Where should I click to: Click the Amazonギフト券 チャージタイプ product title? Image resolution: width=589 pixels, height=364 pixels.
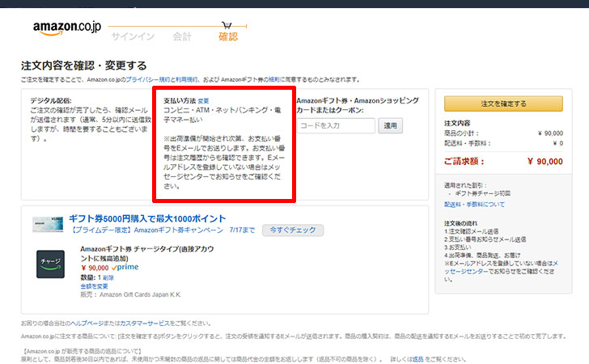tap(147, 253)
